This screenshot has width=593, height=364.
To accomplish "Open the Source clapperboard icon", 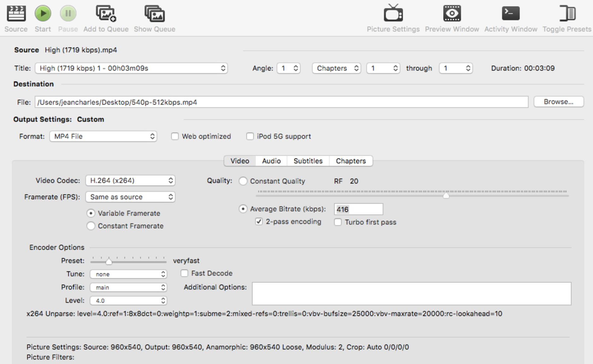I will [16, 14].
